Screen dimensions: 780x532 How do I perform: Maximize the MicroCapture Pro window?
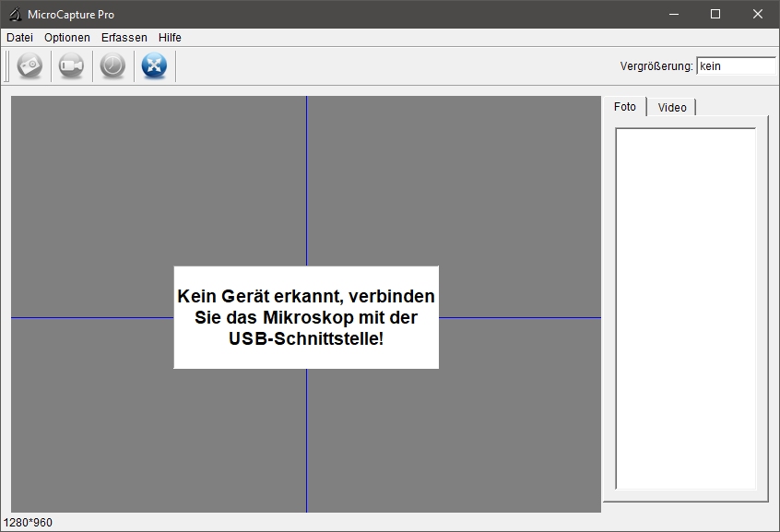tap(715, 15)
